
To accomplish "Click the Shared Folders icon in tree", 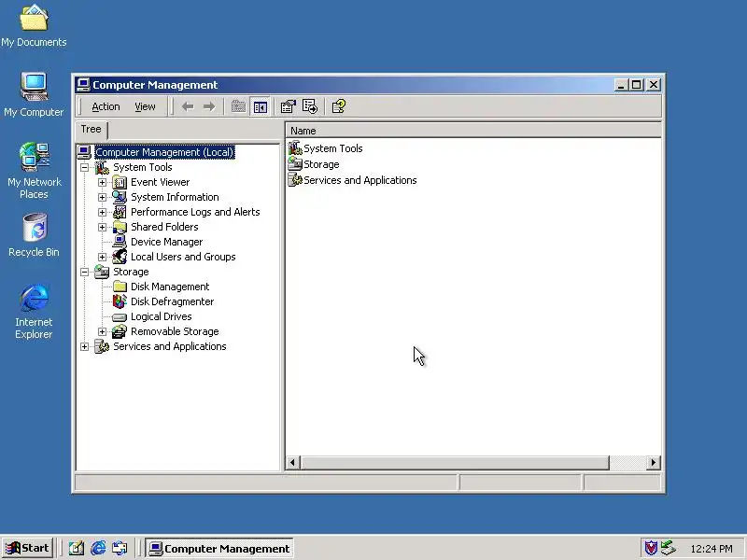I will [120, 227].
